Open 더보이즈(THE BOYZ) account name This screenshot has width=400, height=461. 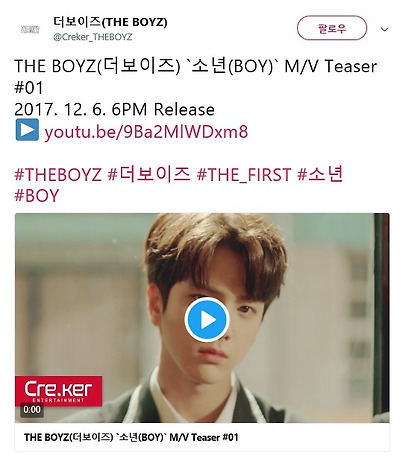tap(110, 22)
